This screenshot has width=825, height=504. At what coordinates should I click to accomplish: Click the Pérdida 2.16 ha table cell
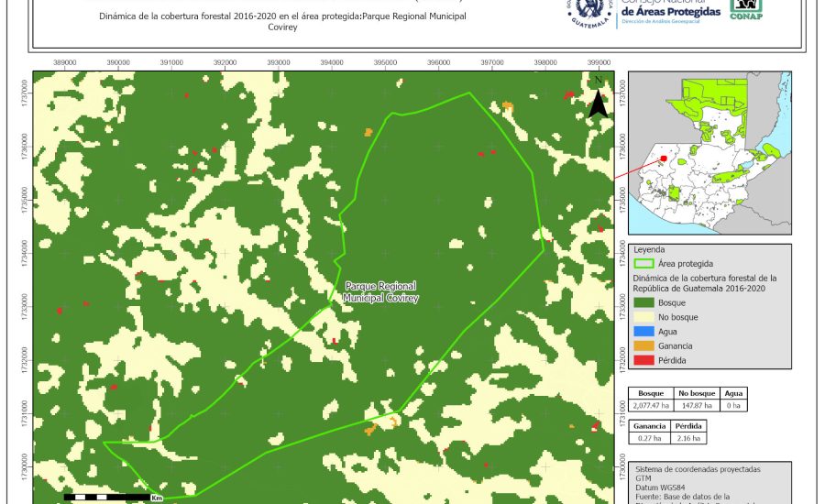click(x=689, y=438)
